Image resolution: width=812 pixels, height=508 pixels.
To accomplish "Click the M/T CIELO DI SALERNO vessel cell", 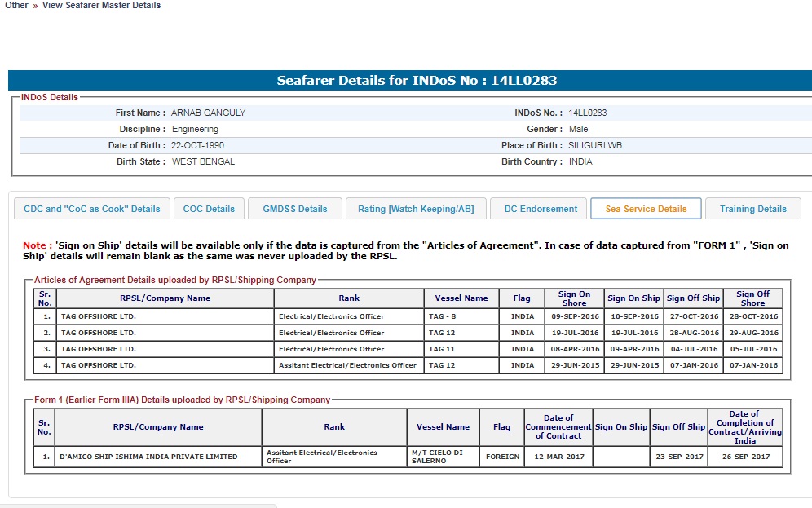I will pos(442,457).
